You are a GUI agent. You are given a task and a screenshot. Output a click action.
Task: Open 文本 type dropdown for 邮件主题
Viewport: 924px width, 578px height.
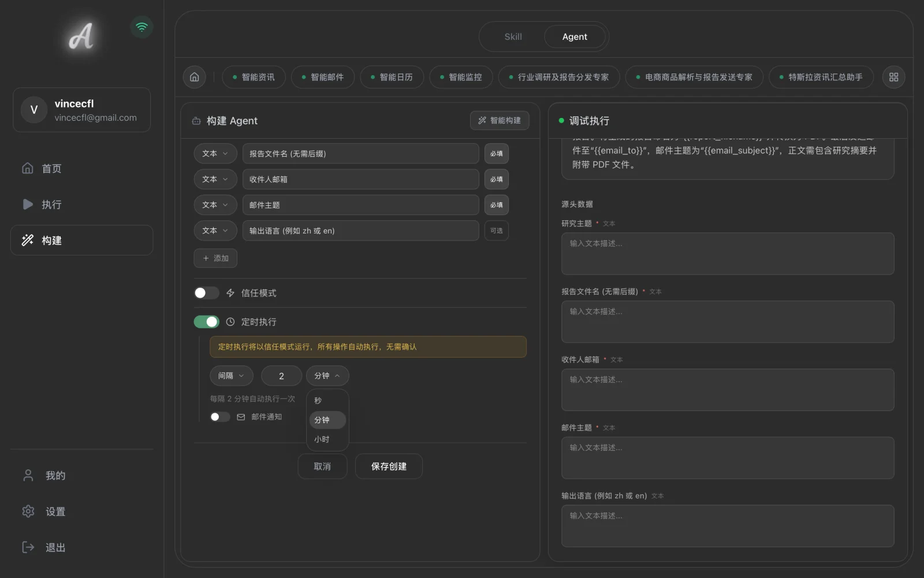215,205
